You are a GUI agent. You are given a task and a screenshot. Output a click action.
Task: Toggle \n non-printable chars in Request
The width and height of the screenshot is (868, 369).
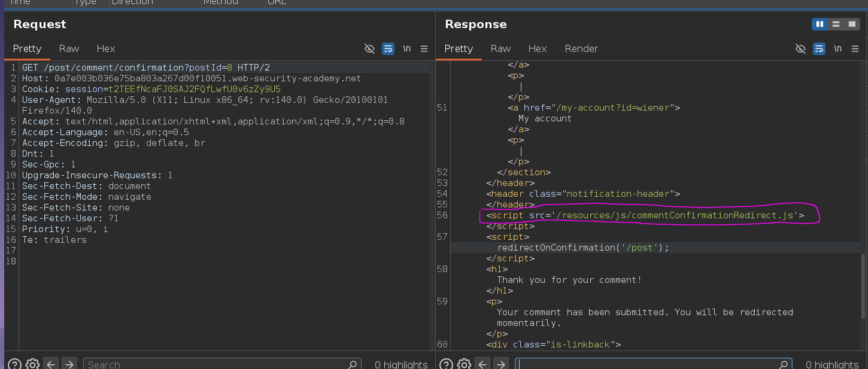(406, 48)
